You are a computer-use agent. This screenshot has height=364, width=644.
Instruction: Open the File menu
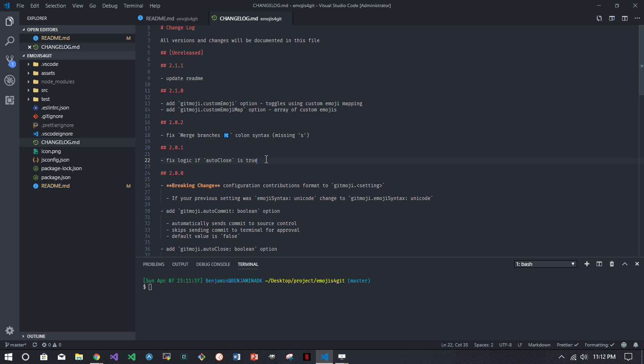pos(20,6)
